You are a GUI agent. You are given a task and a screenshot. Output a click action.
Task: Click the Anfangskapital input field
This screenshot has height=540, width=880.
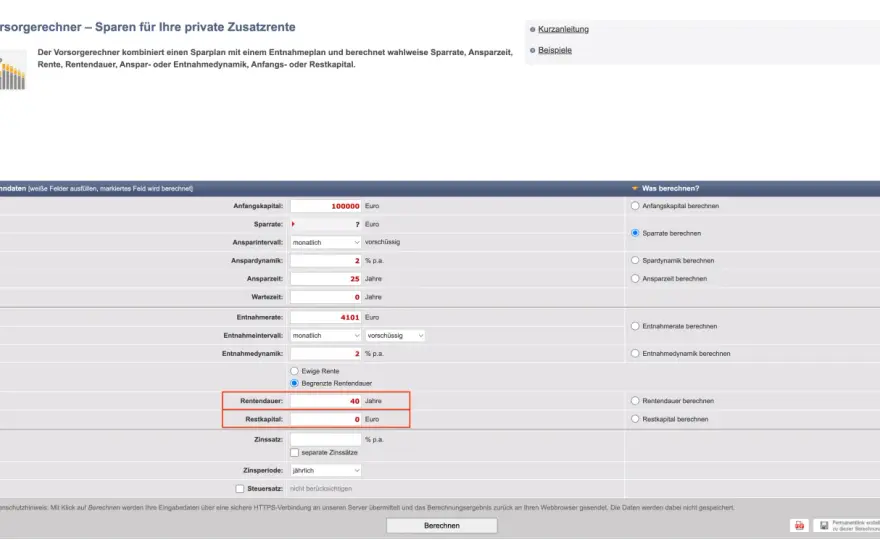pos(326,206)
